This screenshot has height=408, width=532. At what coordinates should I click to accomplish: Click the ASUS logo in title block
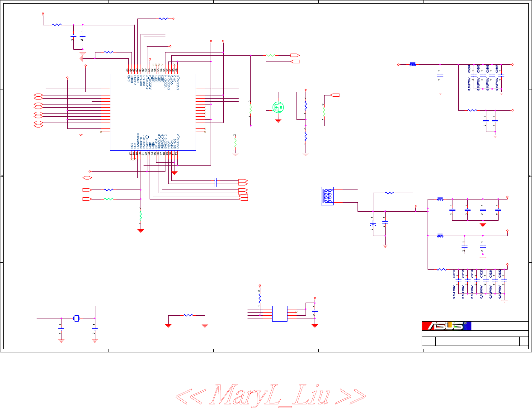click(447, 326)
